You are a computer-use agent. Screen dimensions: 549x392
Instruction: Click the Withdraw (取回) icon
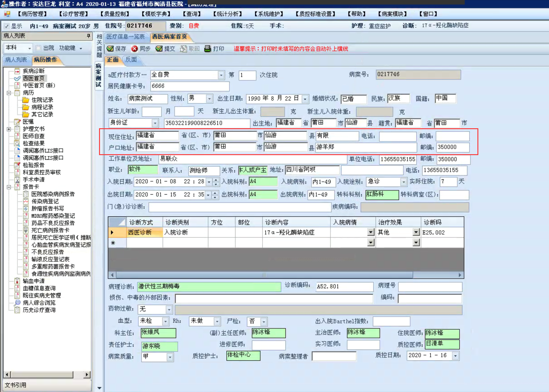pos(183,49)
